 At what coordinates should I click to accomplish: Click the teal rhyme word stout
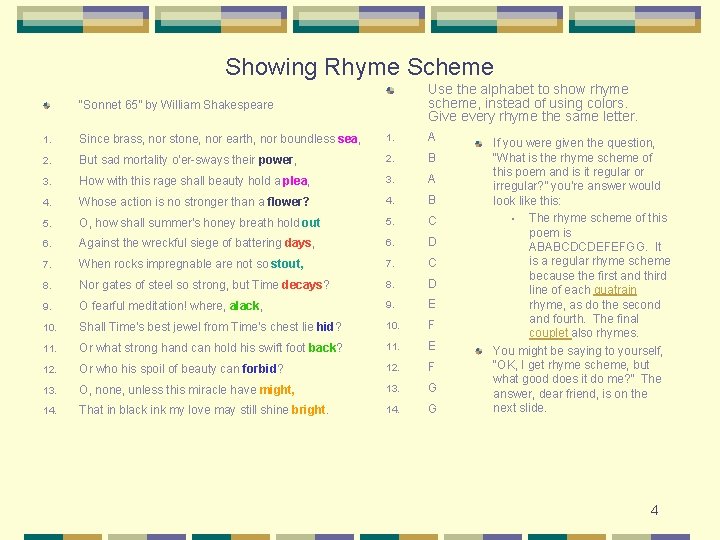[x=287, y=264]
